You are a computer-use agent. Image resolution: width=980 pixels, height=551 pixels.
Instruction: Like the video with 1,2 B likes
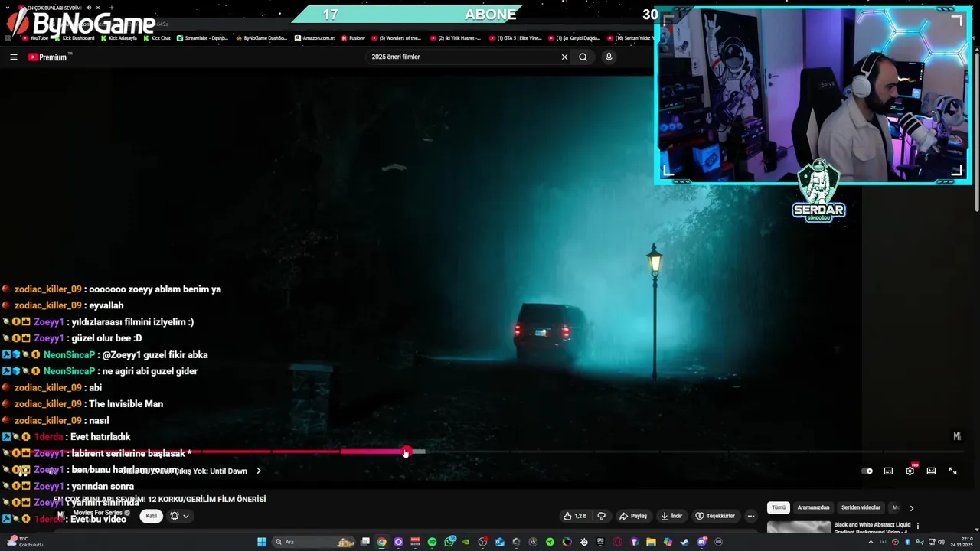574,516
